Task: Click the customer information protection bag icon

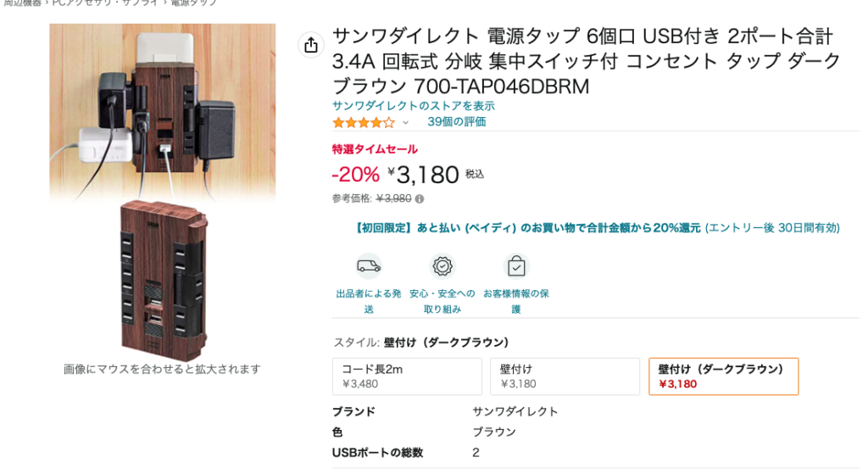Action: point(516,267)
